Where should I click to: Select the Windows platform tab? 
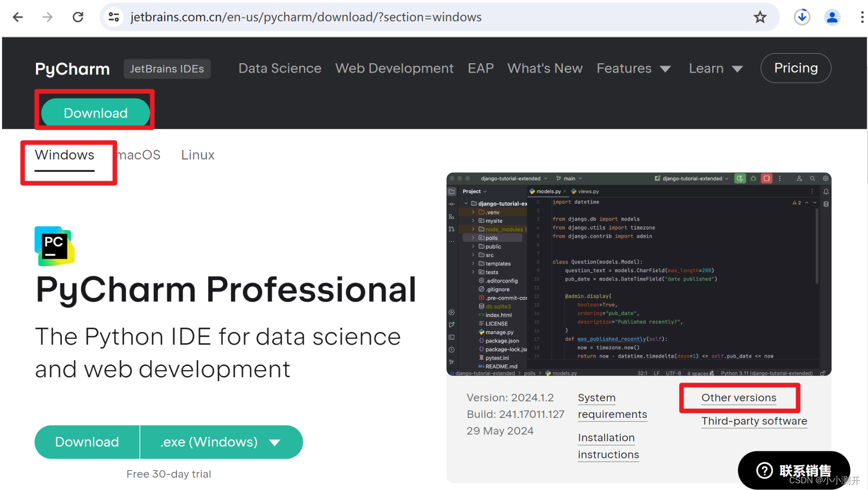coord(65,155)
